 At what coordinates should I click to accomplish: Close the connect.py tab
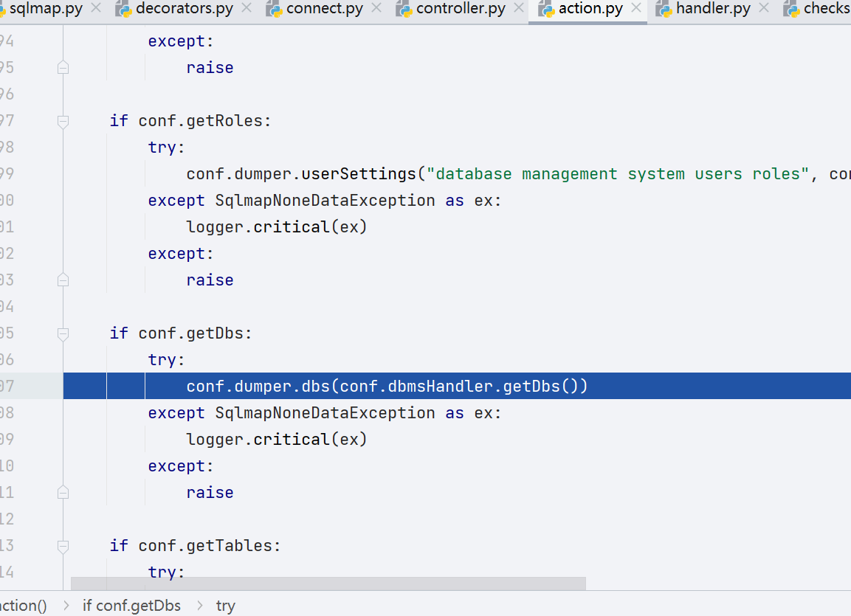pyautogui.click(x=376, y=8)
